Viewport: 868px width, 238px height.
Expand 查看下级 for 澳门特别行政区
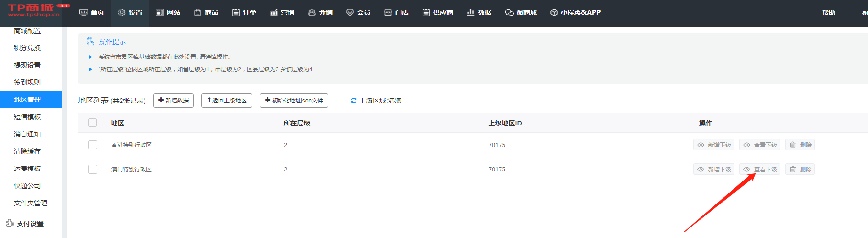[760, 169]
